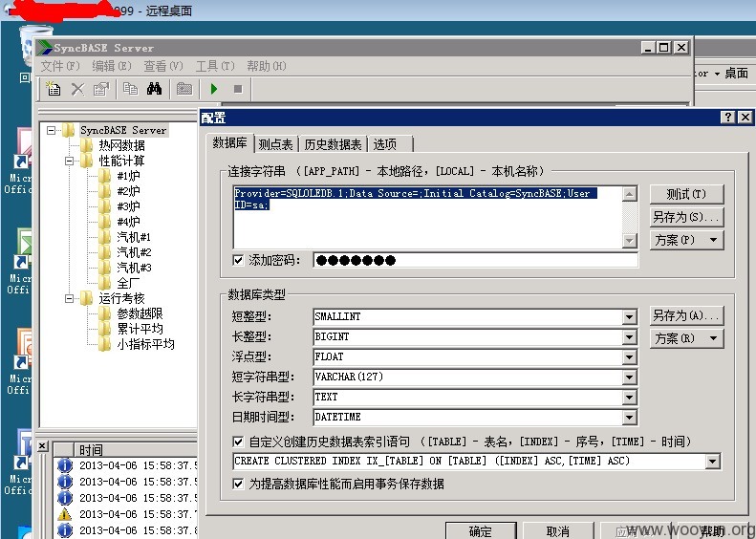Click the New document toolbar icon
This screenshot has height=539, width=756.
coord(53,89)
